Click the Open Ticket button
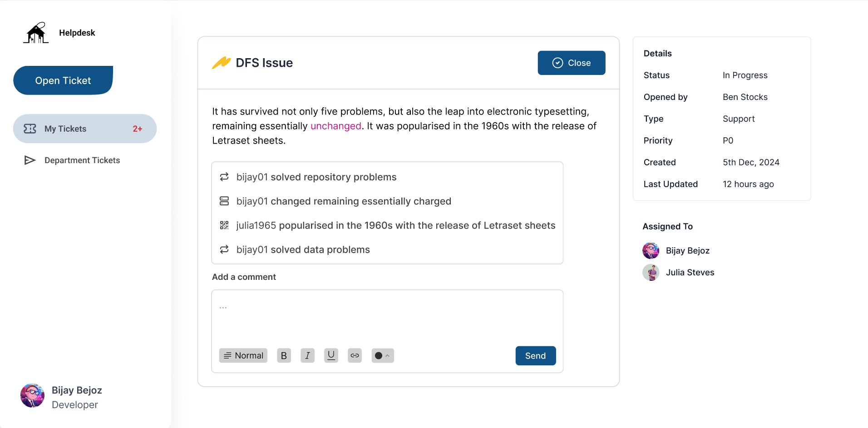 point(63,80)
